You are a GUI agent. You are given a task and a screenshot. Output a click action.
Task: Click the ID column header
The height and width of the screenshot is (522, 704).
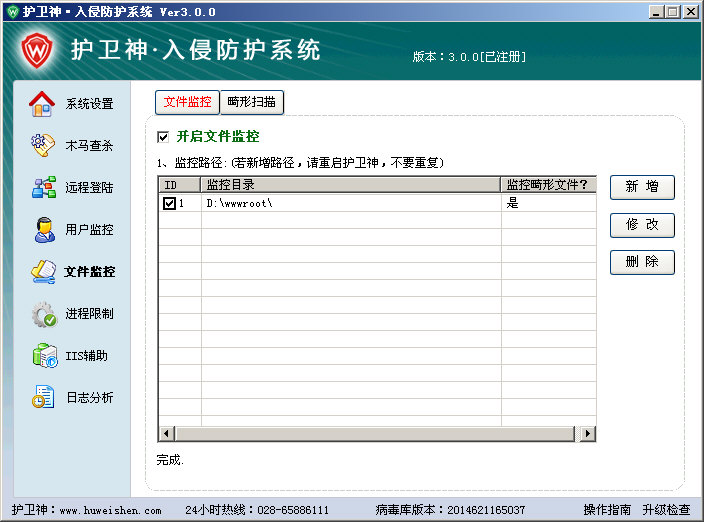[x=180, y=185]
